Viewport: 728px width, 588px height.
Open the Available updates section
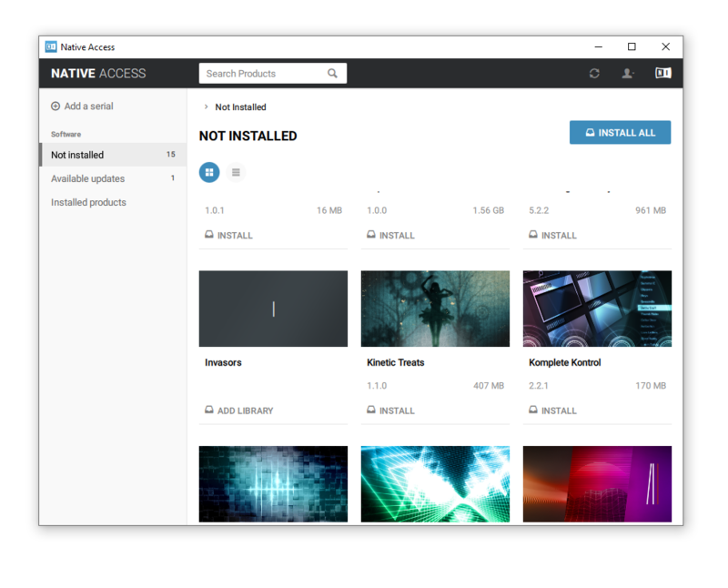point(113,178)
